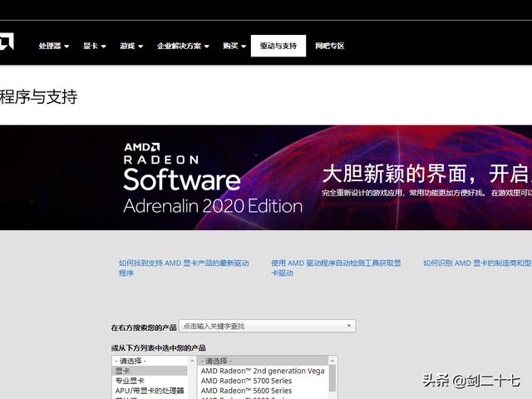
Task: Expand the 游戏 navigation menu
Action: click(131, 46)
